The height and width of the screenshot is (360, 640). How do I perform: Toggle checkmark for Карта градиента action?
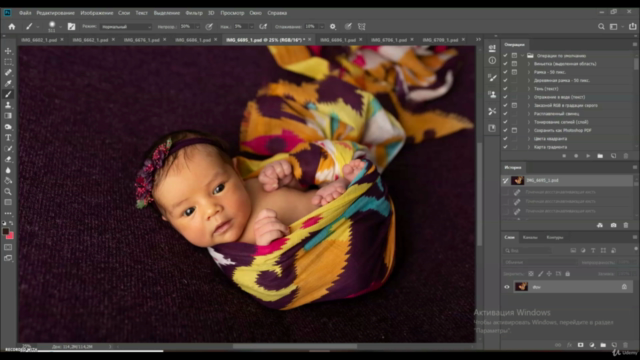(x=505, y=147)
